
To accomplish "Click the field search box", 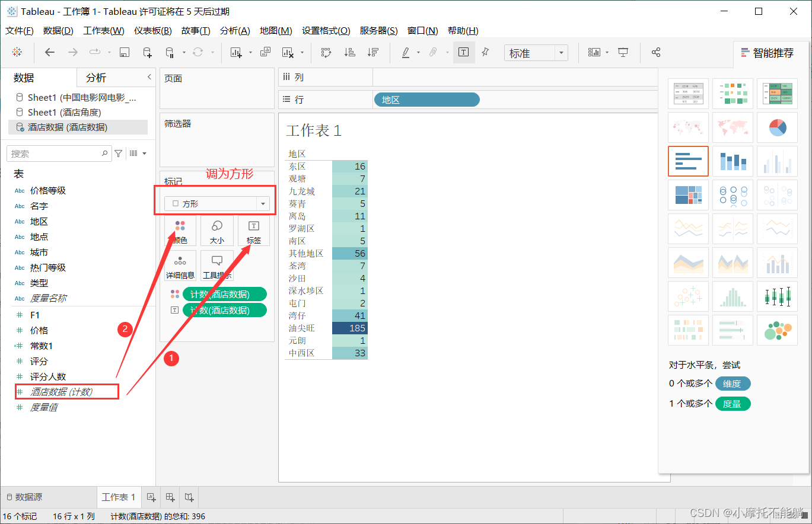I will [59, 154].
